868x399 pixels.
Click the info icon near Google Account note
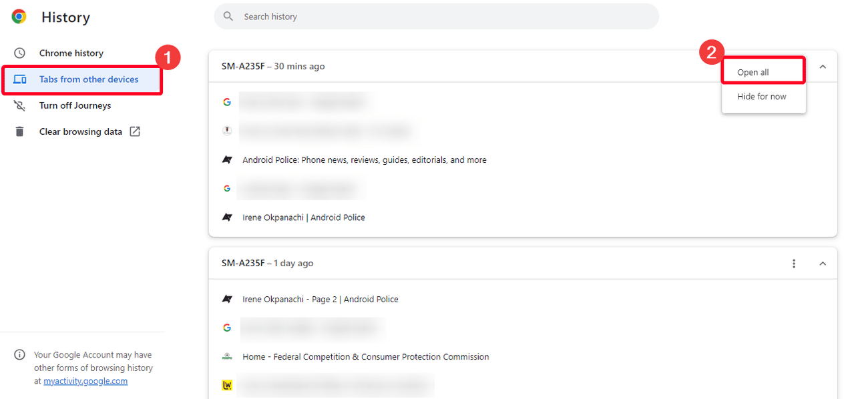tap(20, 355)
